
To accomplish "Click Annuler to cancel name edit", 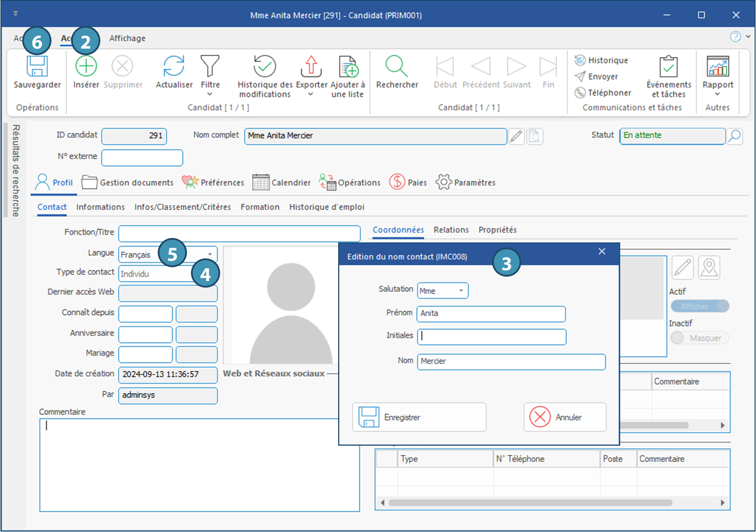I will [x=565, y=417].
